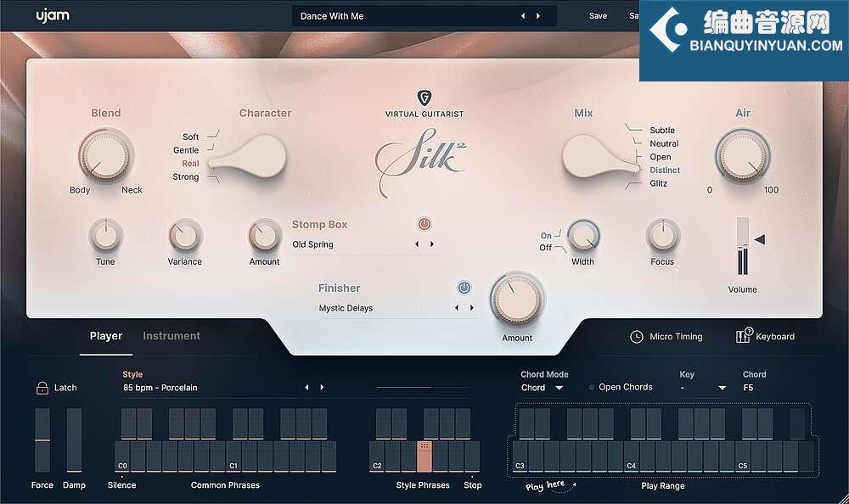Click the Focus knob
This screenshot has width=849, height=504.
662,236
